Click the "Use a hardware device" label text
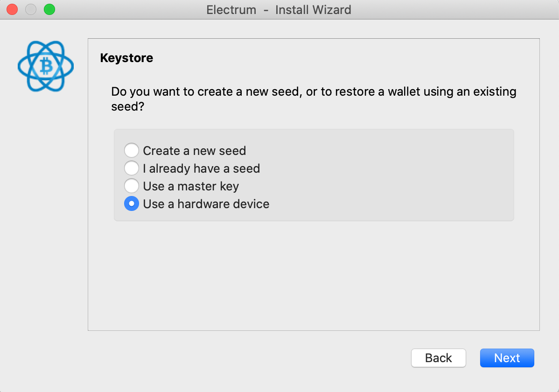The image size is (559, 392). [206, 204]
